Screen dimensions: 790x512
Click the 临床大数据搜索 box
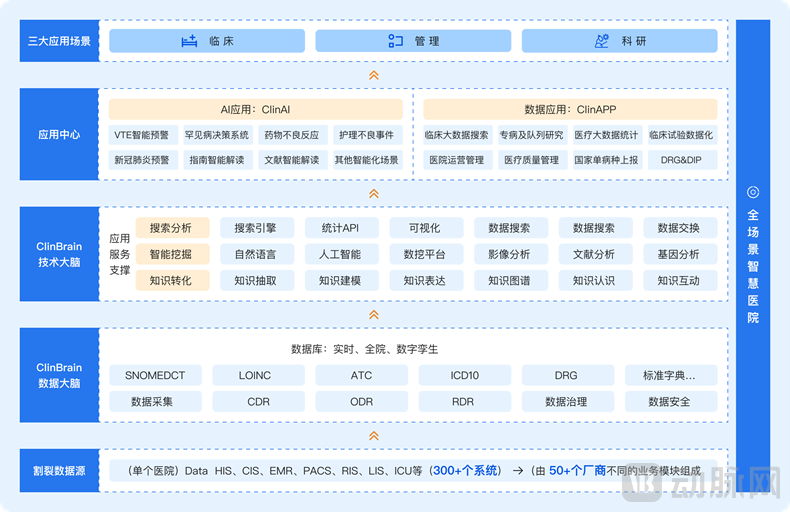[x=457, y=135]
